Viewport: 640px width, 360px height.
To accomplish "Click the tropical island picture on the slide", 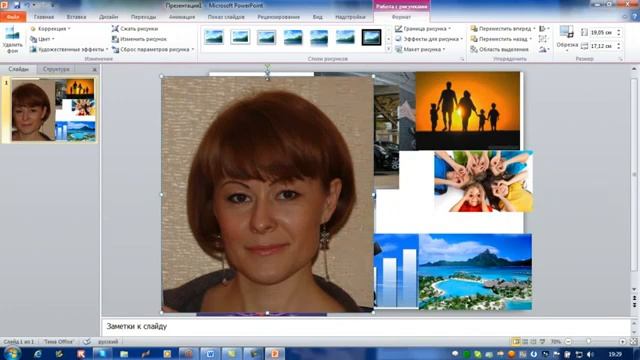I will click(x=475, y=271).
